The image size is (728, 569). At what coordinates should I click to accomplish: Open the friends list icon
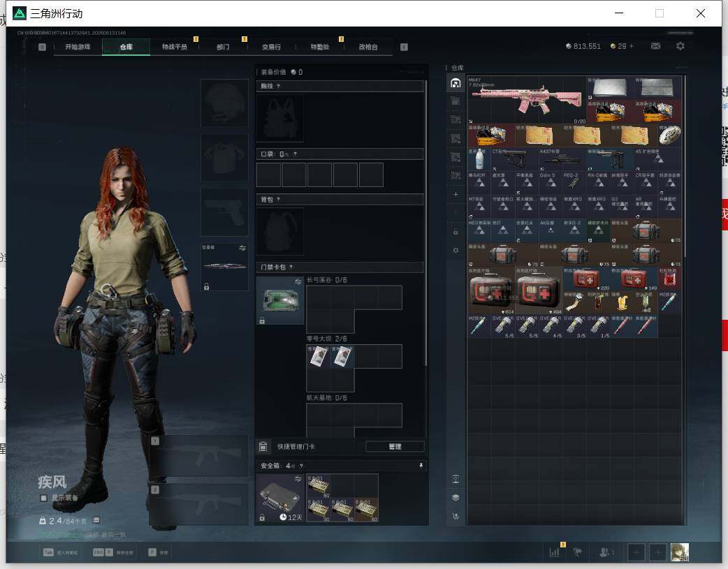click(605, 552)
